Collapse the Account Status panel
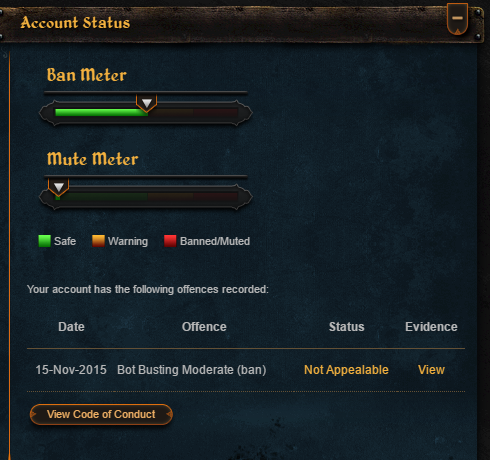 pyautogui.click(x=457, y=19)
